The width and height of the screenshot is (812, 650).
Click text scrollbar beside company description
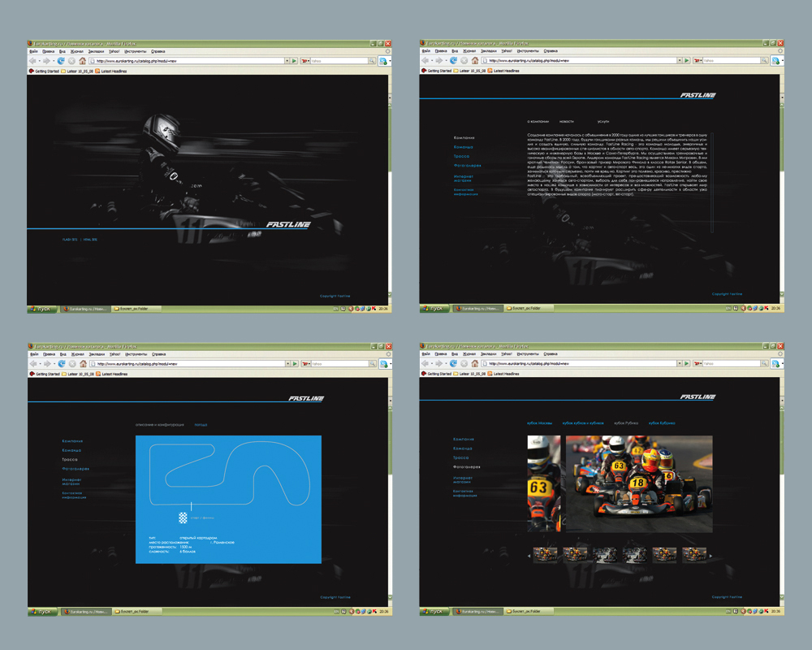[713, 183]
